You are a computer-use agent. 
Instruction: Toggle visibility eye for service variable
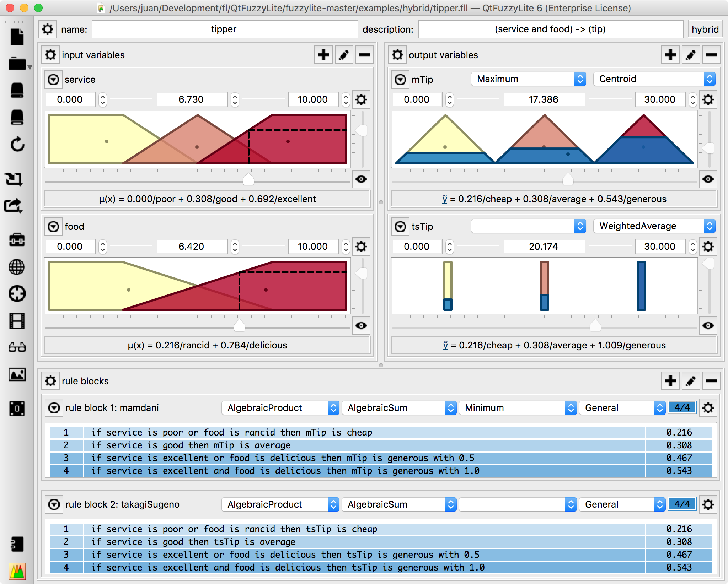tap(361, 179)
